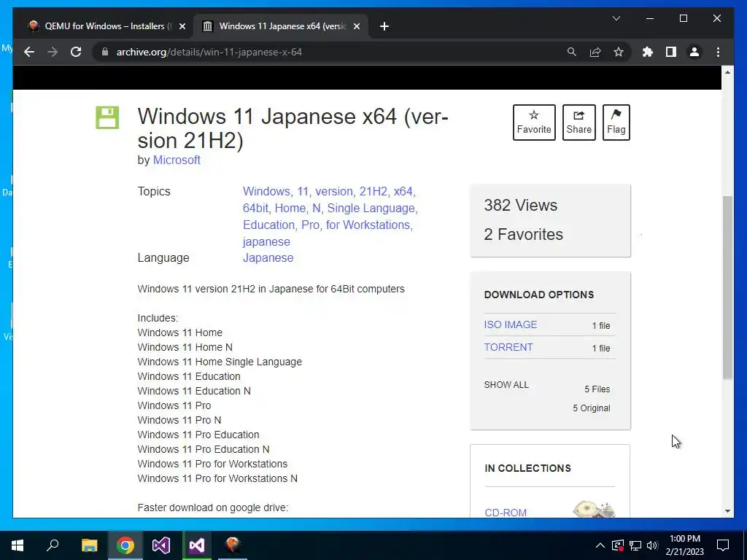747x560 pixels.
Task: Click the security alert tray icon
Action: click(x=617, y=545)
